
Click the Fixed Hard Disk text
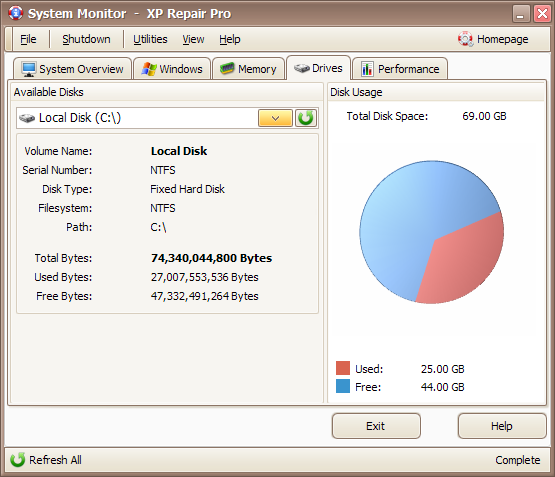(x=187, y=189)
